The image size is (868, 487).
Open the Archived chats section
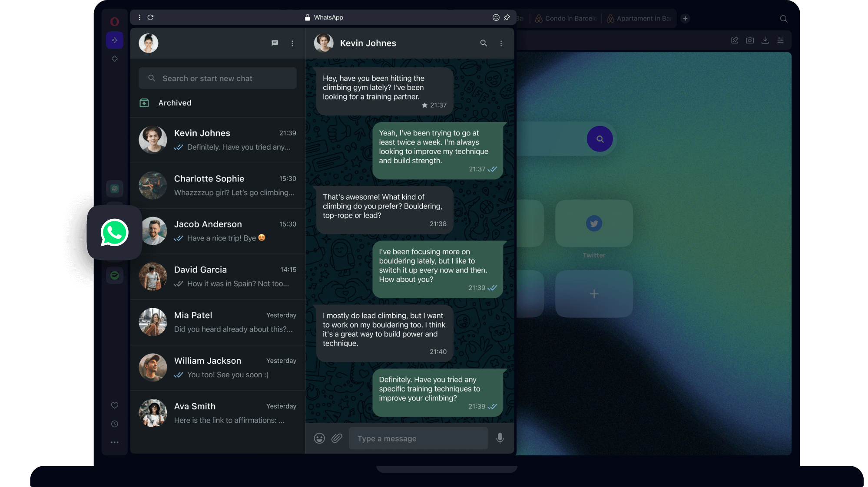click(175, 103)
